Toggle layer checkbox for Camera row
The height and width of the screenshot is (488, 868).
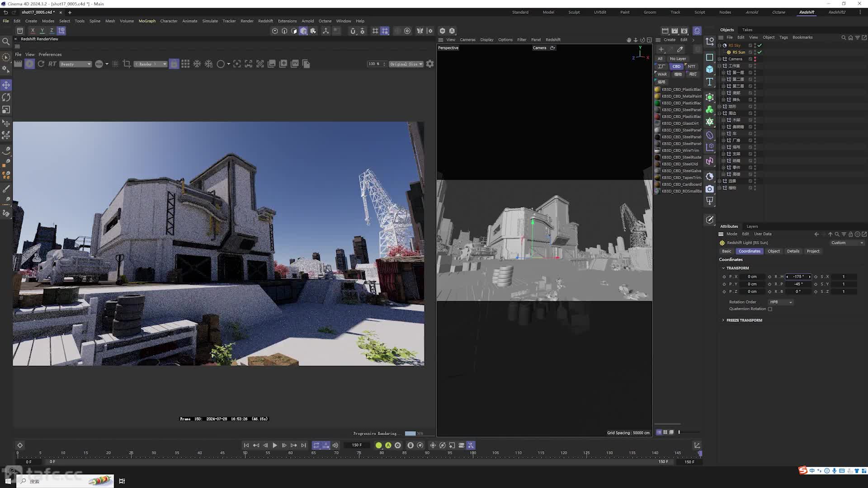click(x=750, y=59)
